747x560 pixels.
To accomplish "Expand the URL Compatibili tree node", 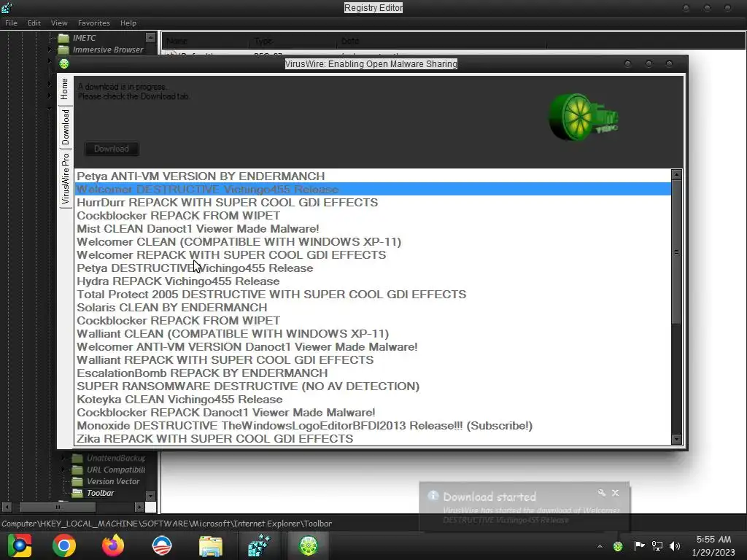I will point(63,470).
